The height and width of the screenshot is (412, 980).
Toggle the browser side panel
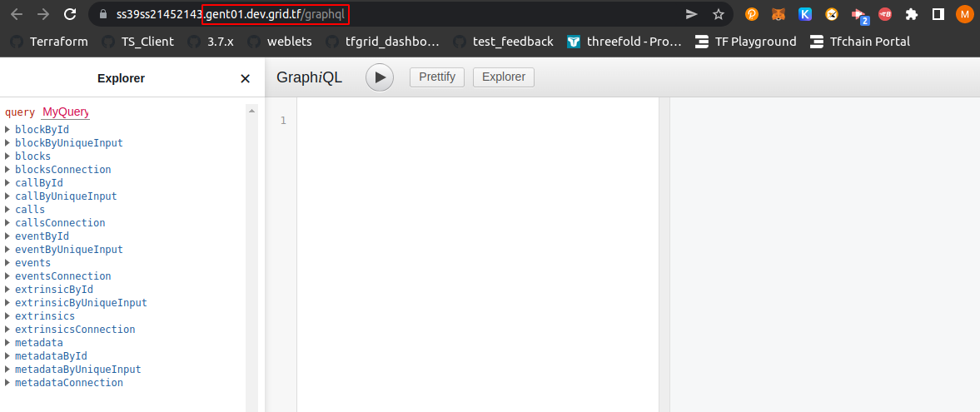[x=938, y=14]
